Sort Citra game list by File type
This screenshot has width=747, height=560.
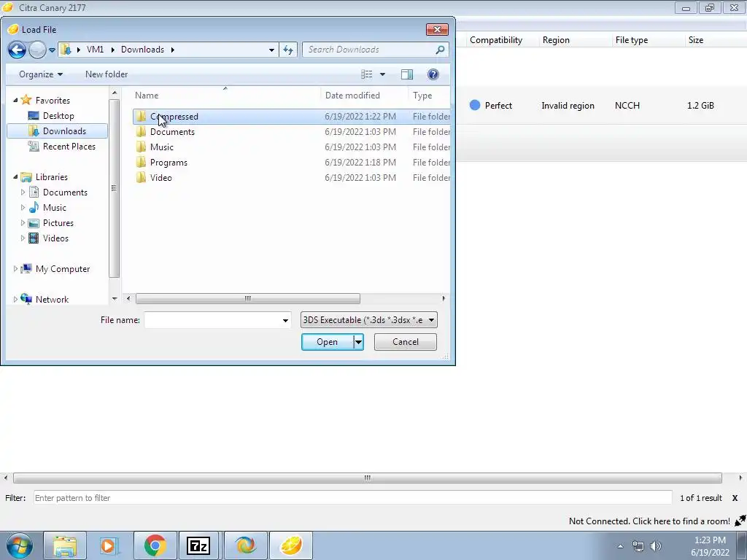[632, 40]
